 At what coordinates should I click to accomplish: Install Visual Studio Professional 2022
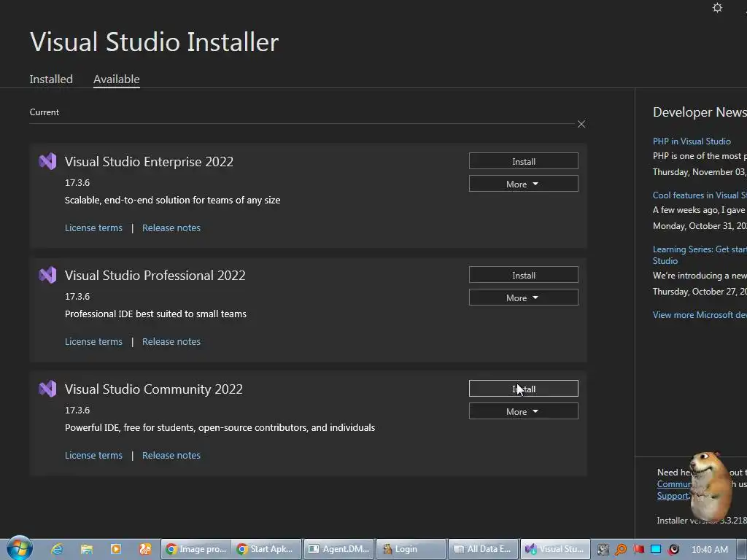[x=524, y=275]
